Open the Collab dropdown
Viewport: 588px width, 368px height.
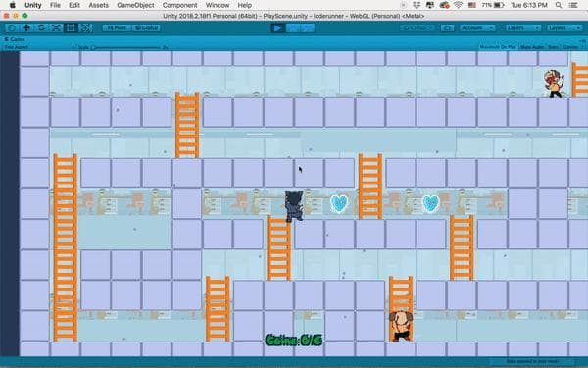[416, 28]
